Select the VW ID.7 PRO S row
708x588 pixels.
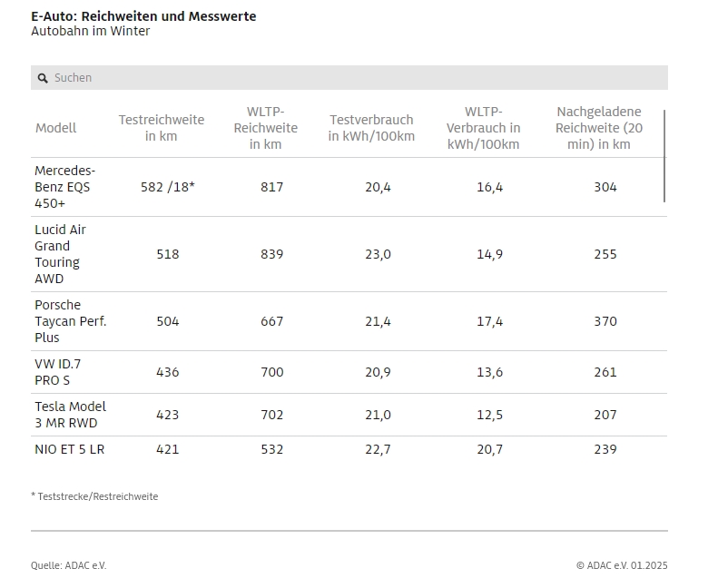click(349, 372)
